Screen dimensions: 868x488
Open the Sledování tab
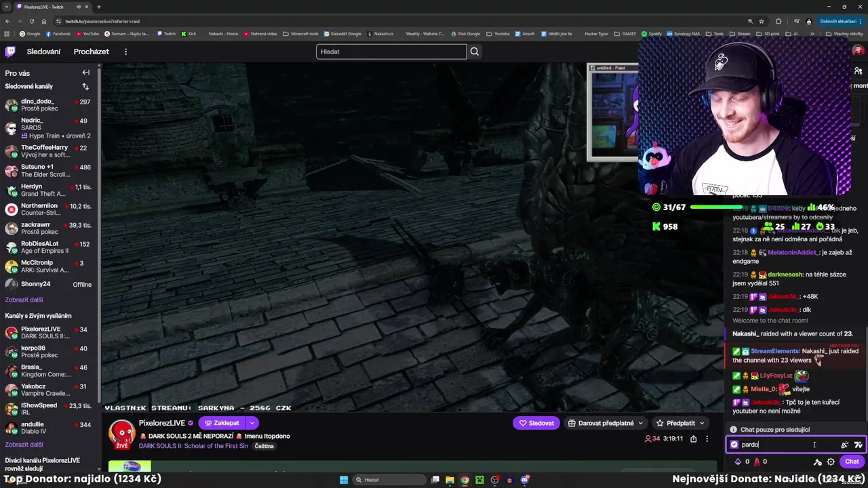43,52
